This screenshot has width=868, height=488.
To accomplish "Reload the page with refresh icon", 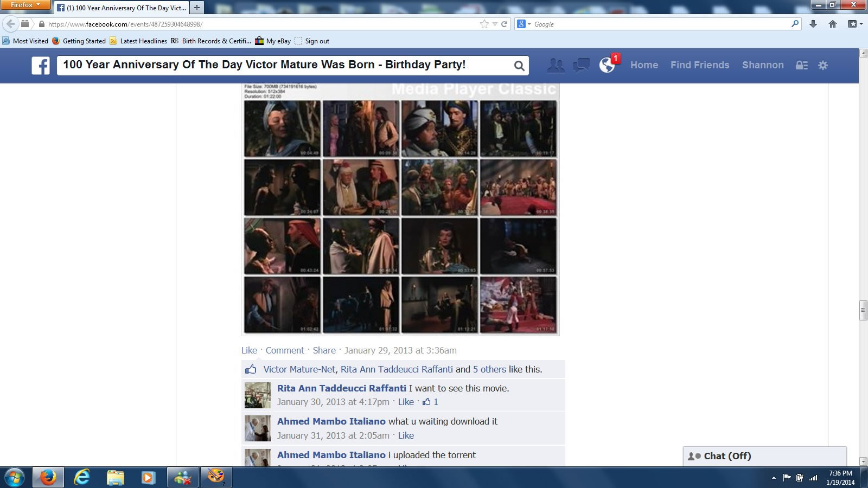I will click(504, 24).
